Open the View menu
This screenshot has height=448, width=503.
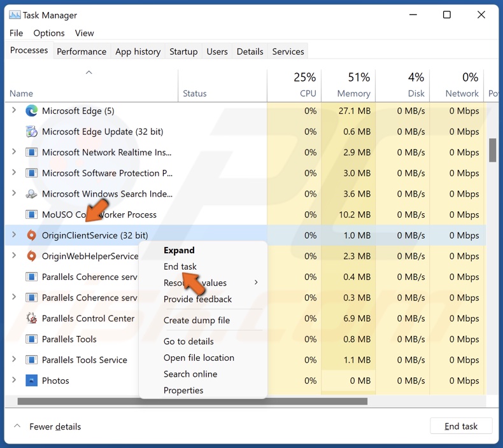coord(85,33)
